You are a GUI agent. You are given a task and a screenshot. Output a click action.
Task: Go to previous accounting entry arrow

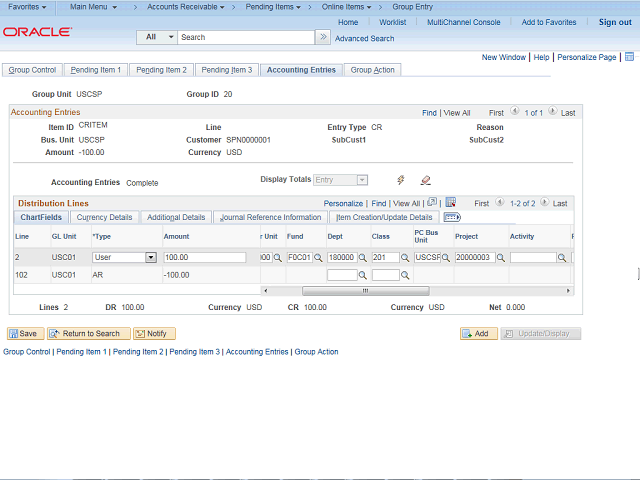(515, 111)
